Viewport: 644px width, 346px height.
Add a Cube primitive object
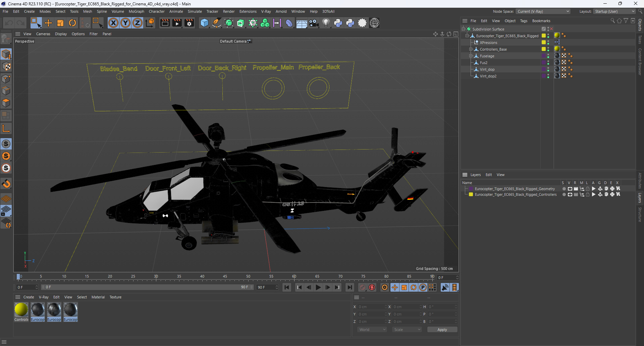[x=204, y=23]
